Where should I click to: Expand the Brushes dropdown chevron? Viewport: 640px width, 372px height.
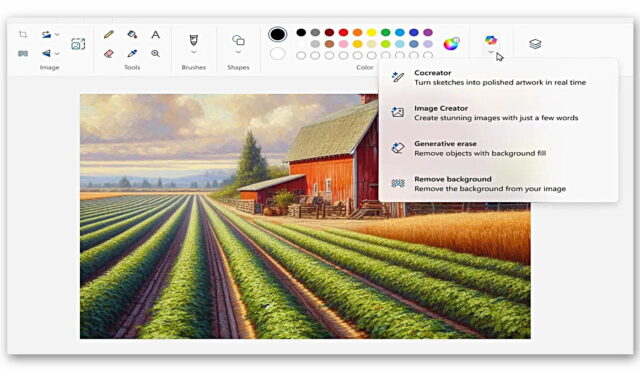[x=193, y=52]
